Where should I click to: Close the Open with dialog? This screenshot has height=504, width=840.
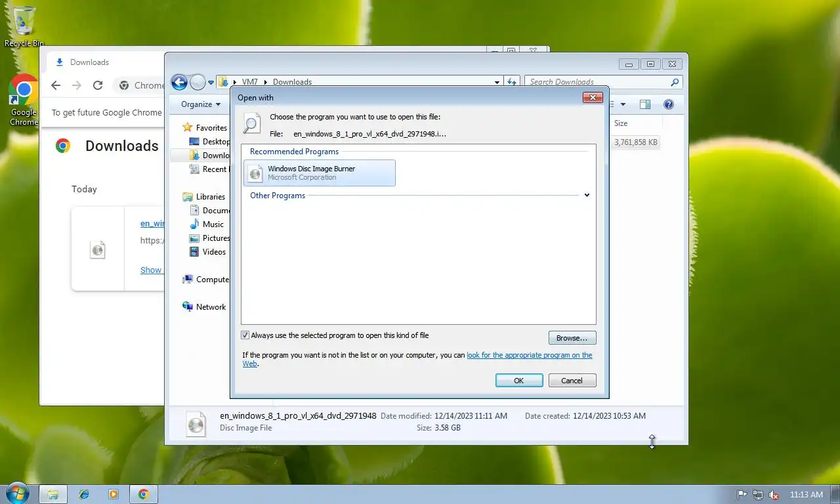tap(593, 97)
